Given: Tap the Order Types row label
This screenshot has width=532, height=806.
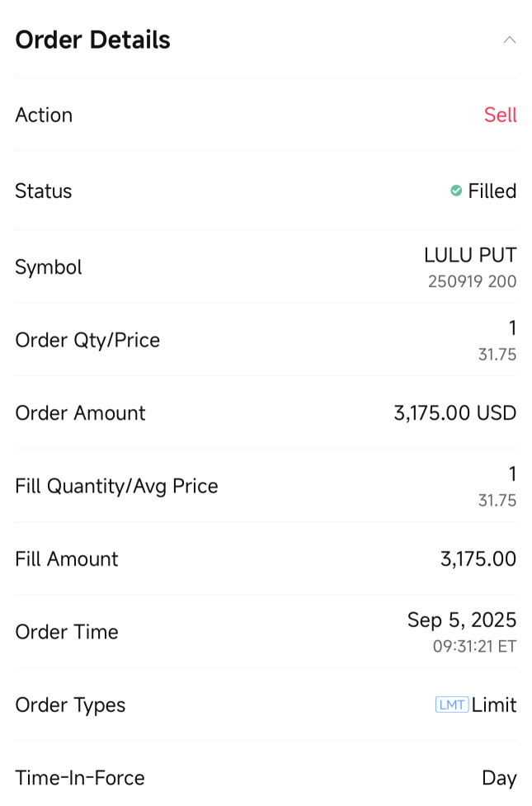Looking at the screenshot, I should (70, 705).
